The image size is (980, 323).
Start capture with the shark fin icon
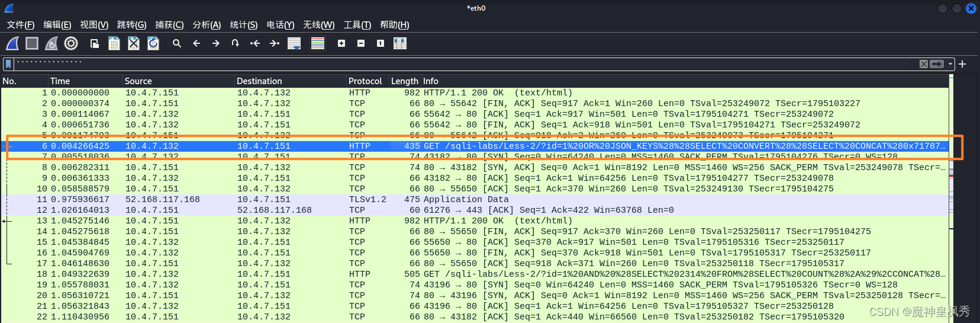(x=12, y=43)
